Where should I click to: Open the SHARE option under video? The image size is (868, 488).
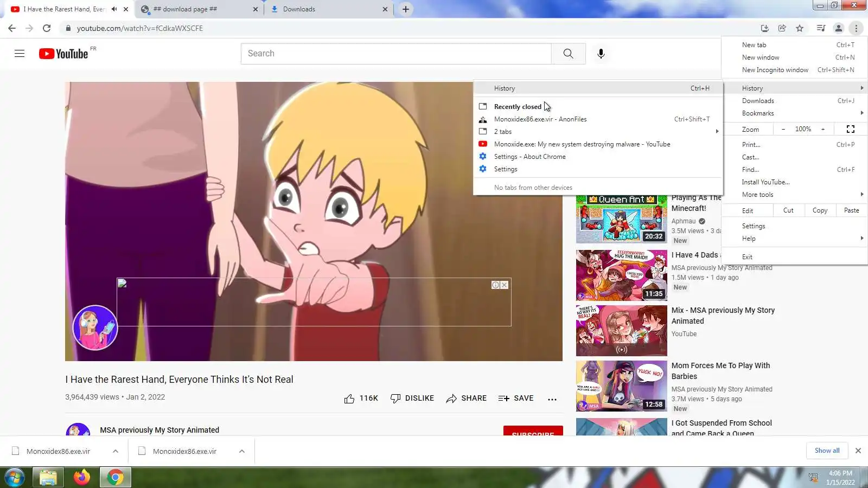tap(467, 399)
